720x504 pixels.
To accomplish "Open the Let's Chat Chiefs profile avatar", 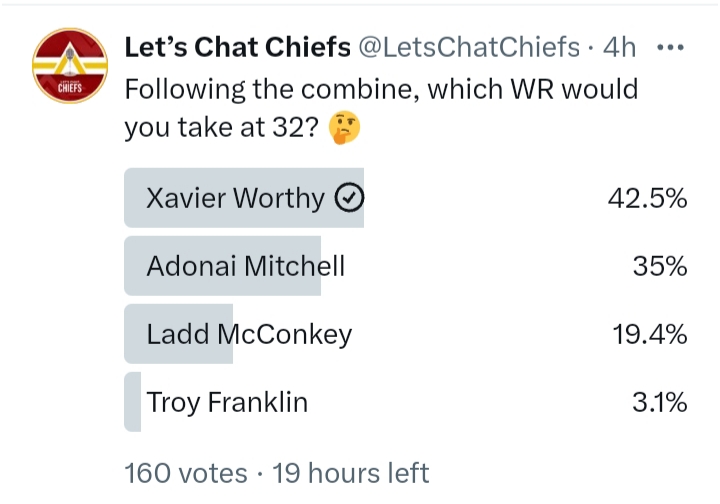I will tap(70, 66).
